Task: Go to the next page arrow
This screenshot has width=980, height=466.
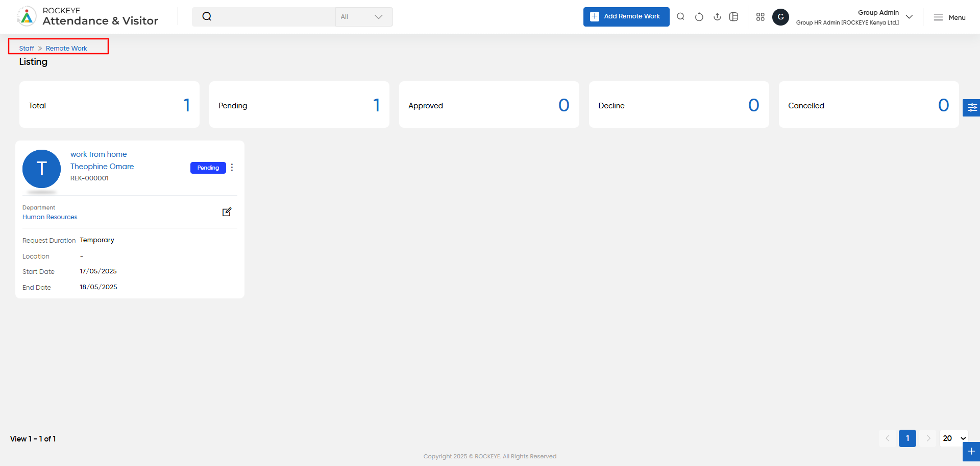Action: [x=928, y=438]
